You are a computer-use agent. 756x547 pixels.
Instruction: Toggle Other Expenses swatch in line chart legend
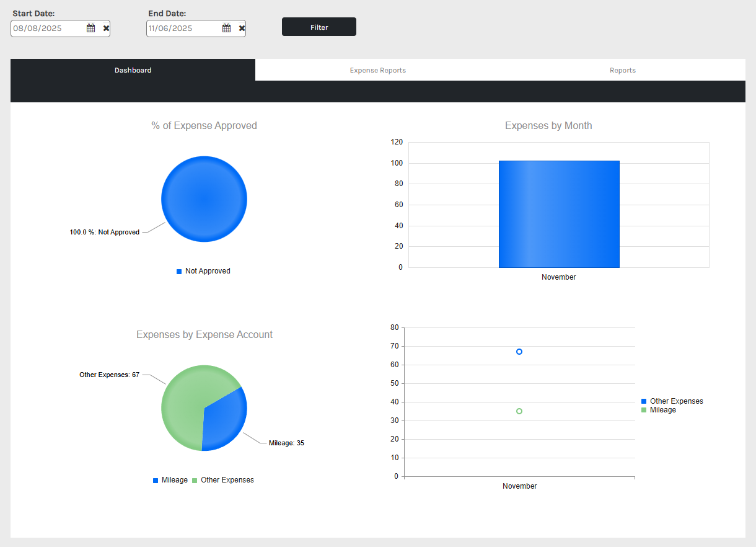pos(644,401)
